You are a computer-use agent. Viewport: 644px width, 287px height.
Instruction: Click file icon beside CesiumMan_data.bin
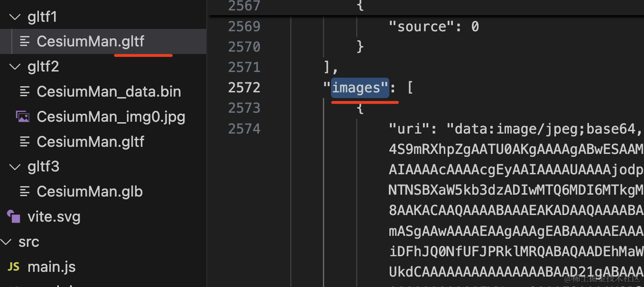point(24,91)
